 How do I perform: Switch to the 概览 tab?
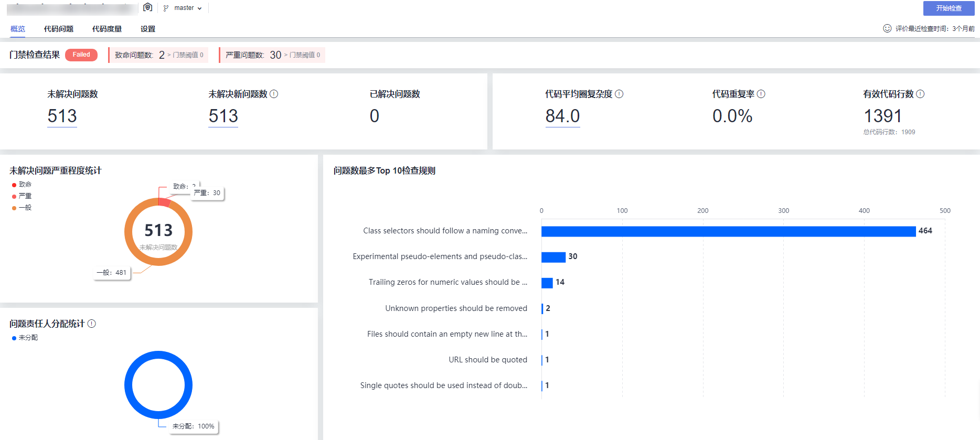tap(18, 29)
